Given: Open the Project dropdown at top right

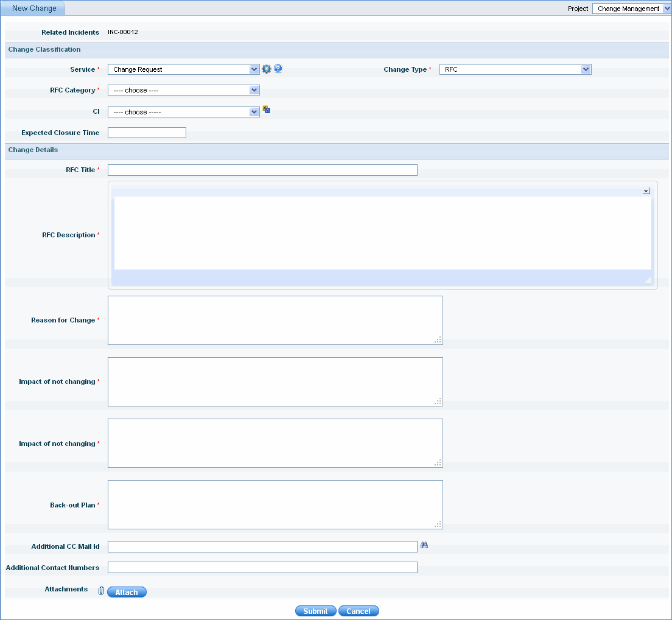Looking at the screenshot, I should [631, 9].
